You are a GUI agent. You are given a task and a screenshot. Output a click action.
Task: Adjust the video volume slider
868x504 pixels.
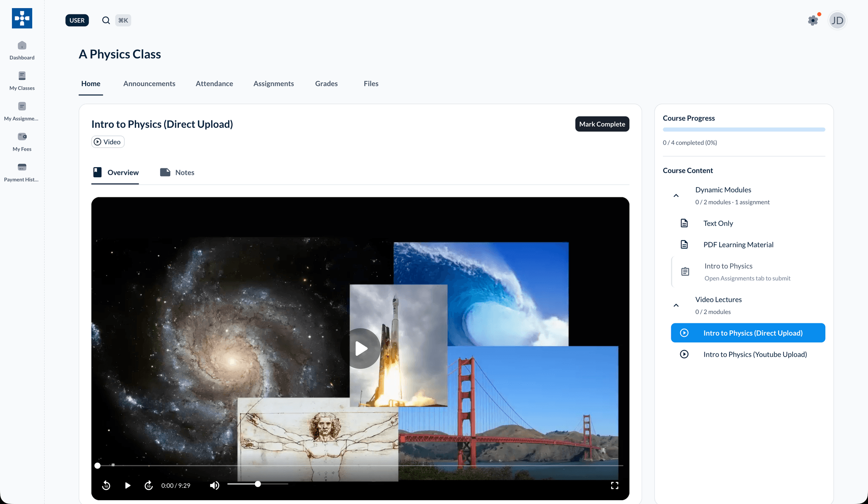click(x=258, y=484)
